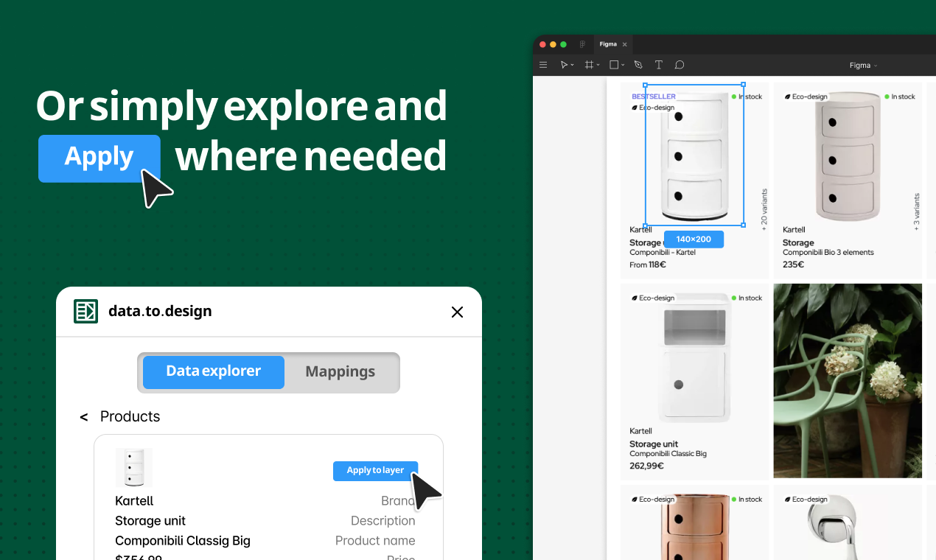Image resolution: width=936 pixels, height=560 pixels.
Task: Select the product thumbnail in plugin card
Action: click(133, 467)
